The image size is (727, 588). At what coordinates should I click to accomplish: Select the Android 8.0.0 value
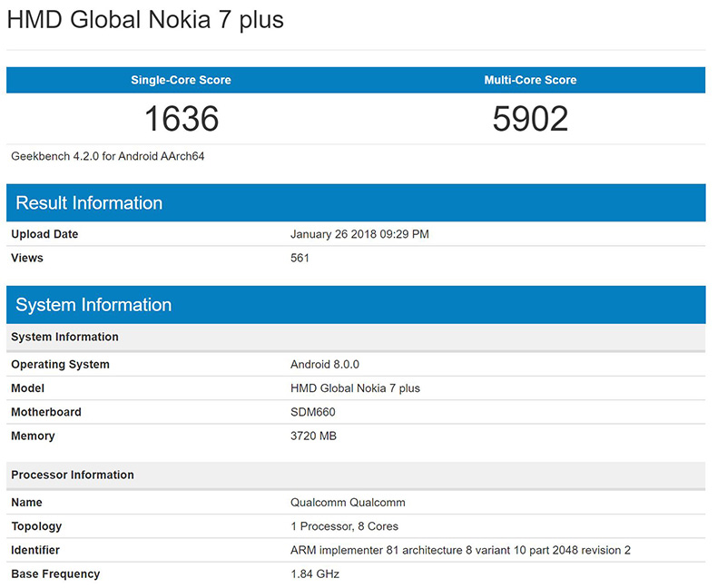point(325,365)
